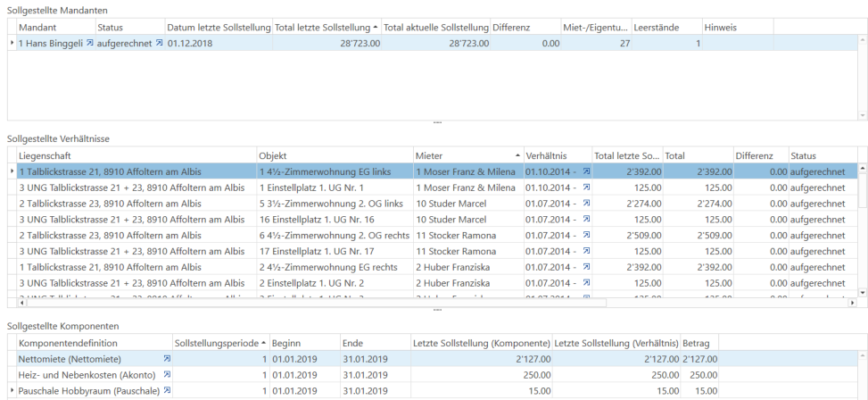Open link icon next to Nettomiete (Nettomiete)
This screenshot has height=400, width=868.
(x=167, y=359)
